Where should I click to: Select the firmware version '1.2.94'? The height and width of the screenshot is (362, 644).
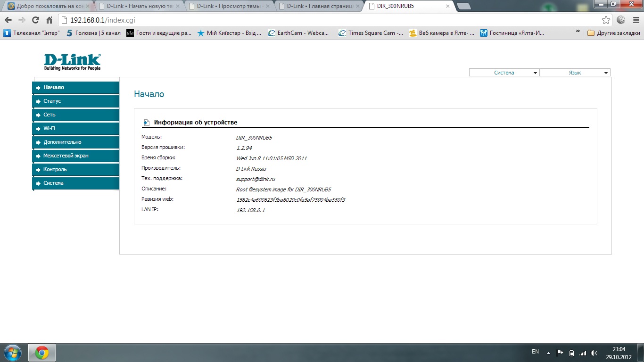(x=244, y=148)
